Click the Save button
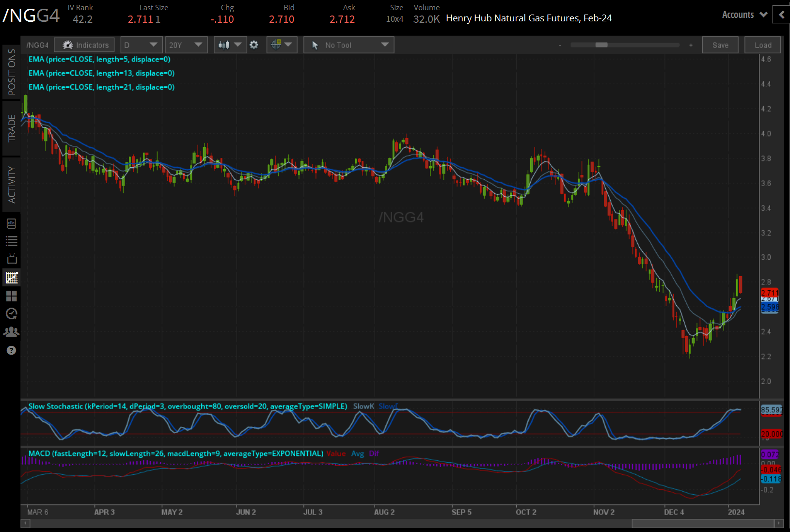790x532 pixels. coord(720,45)
